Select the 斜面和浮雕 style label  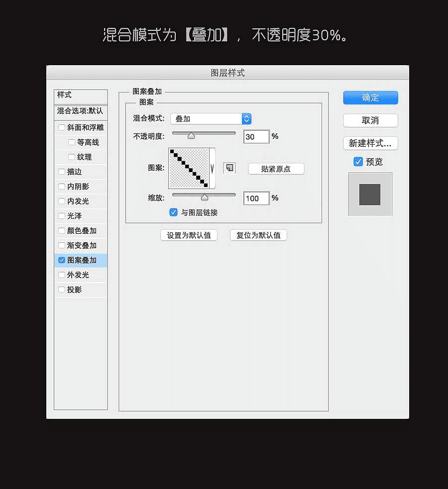[x=86, y=127]
